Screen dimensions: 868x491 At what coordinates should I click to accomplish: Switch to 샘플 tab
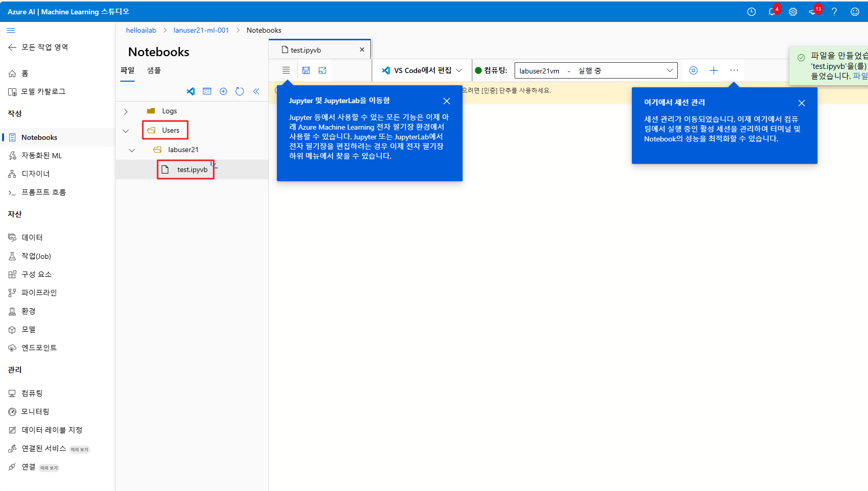[x=154, y=70]
